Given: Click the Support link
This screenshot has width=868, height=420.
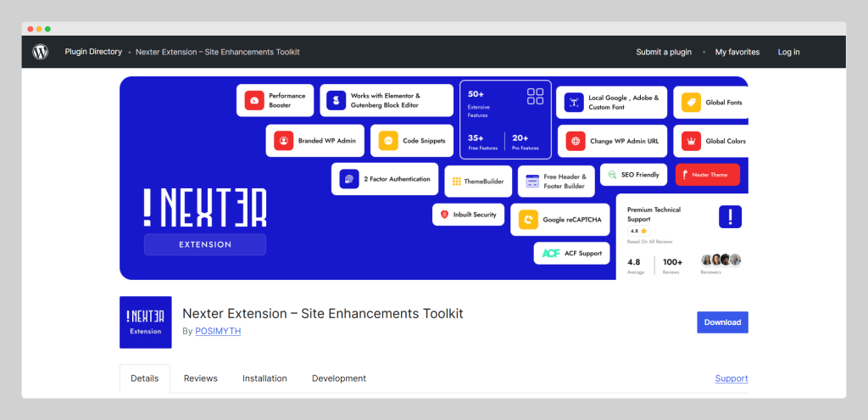Looking at the screenshot, I should (x=732, y=378).
